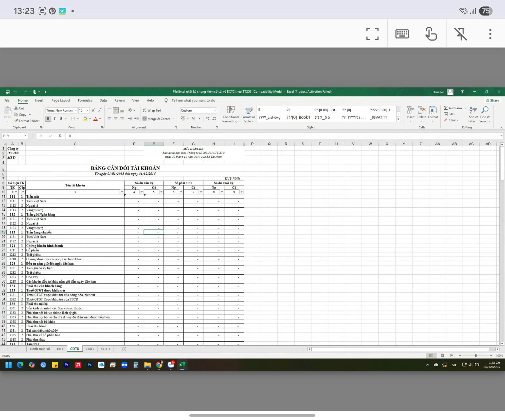Click the Cut scissors icon
The width and height of the screenshot is (505, 420).
16,108
